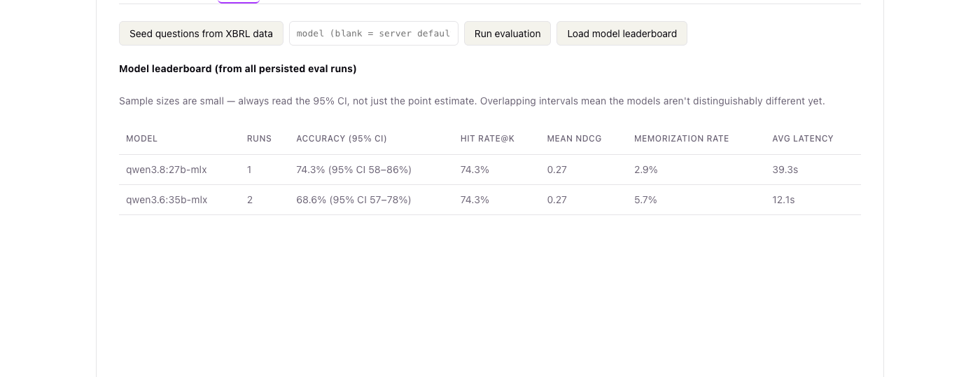Click the runs count for qwen3.8:27b-mlx
980x377 pixels.
pyautogui.click(x=249, y=170)
